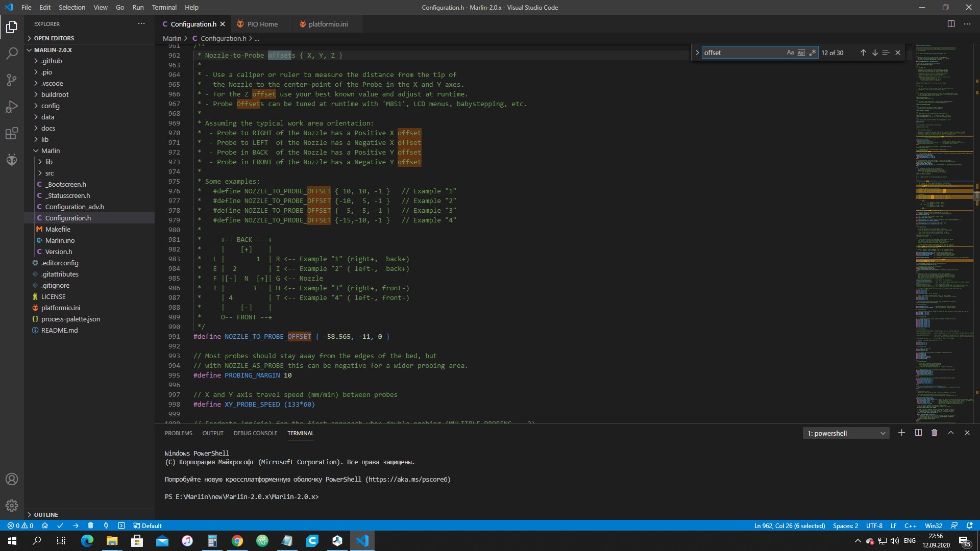Click the 'UTF-8' encoding status item
The width and height of the screenshot is (980, 551).
(x=874, y=525)
